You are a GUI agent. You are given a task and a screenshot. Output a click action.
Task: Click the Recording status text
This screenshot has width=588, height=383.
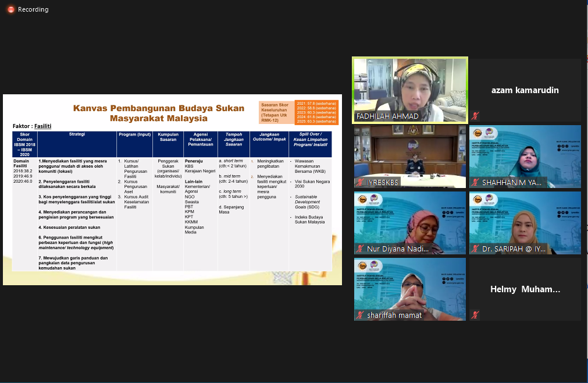click(x=33, y=9)
